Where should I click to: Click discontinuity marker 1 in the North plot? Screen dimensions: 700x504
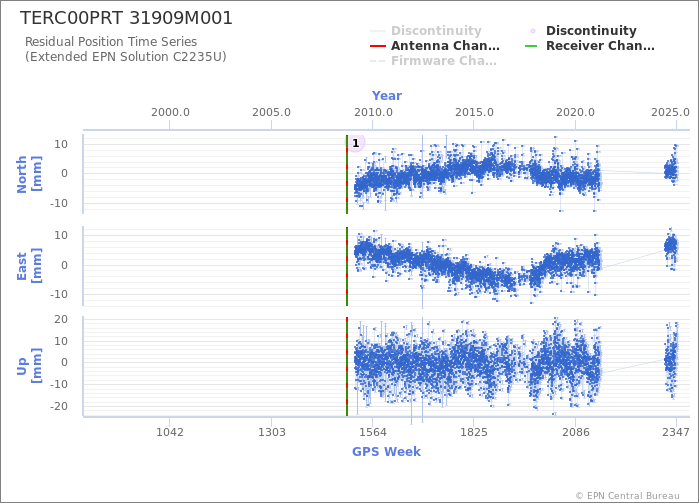click(356, 143)
